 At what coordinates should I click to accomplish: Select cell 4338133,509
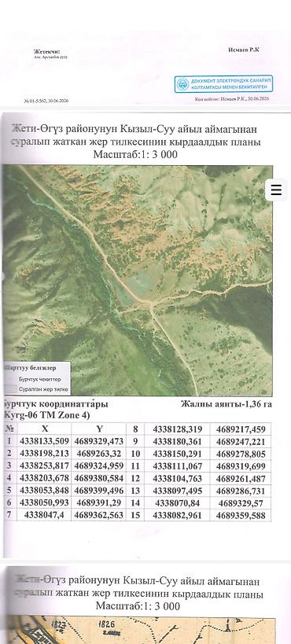point(44,441)
